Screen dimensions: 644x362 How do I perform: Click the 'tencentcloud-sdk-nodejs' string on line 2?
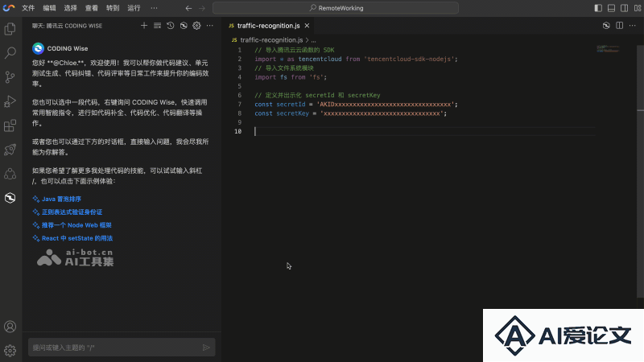409,59
